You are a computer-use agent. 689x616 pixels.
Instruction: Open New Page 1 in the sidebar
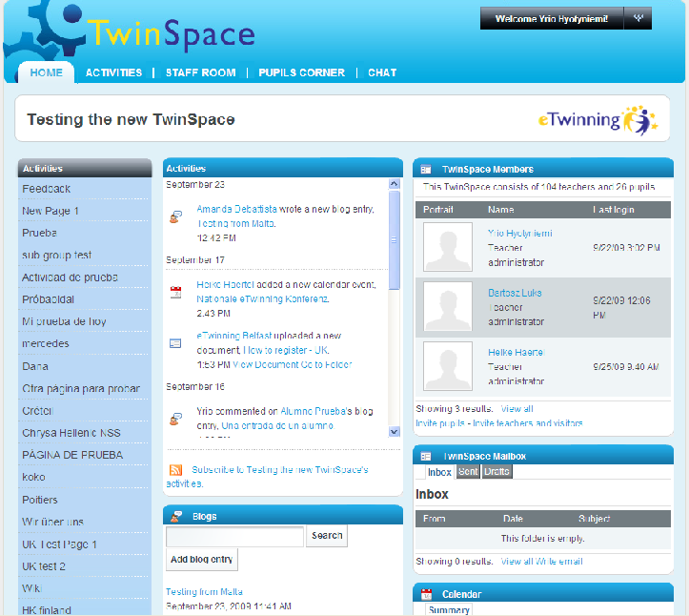tap(51, 211)
